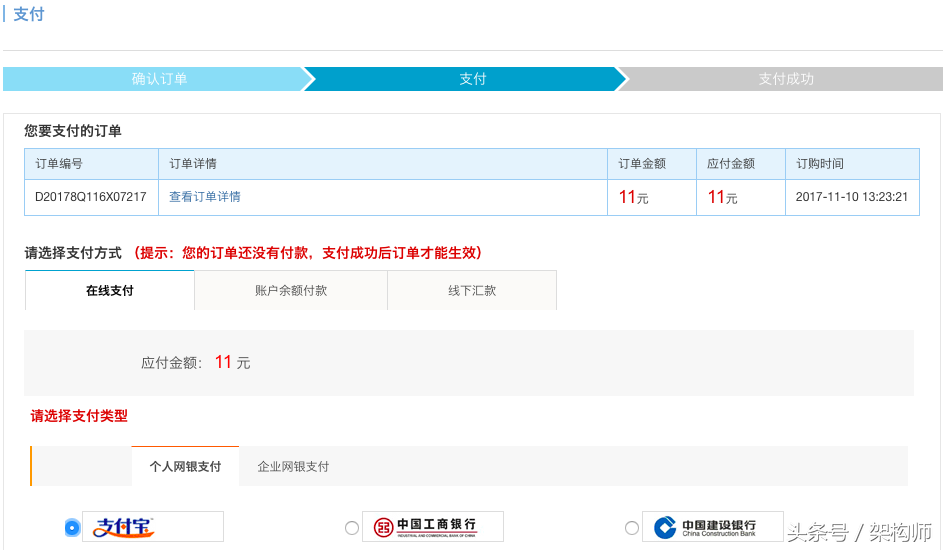Click the 支付成功 progress step
The image size is (944, 550).
click(x=786, y=79)
